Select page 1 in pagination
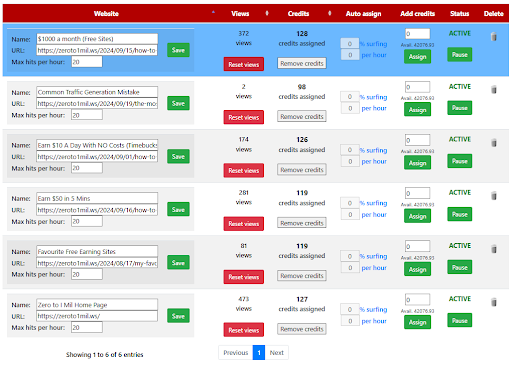Screen dimensions: 512x367 (259, 353)
